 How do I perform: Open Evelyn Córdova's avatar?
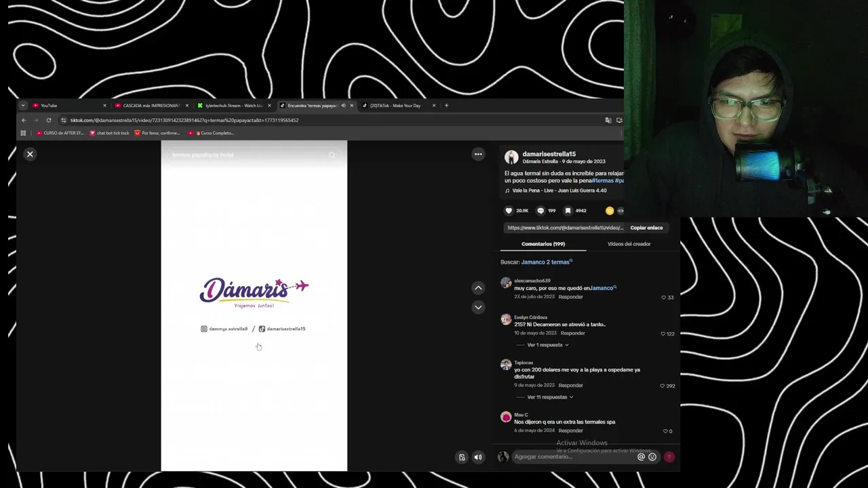[506, 319]
